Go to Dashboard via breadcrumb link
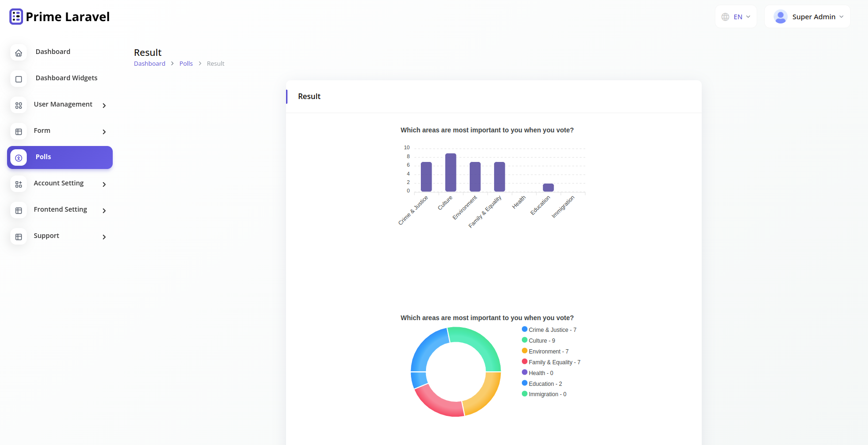868x445 pixels. [149, 64]
